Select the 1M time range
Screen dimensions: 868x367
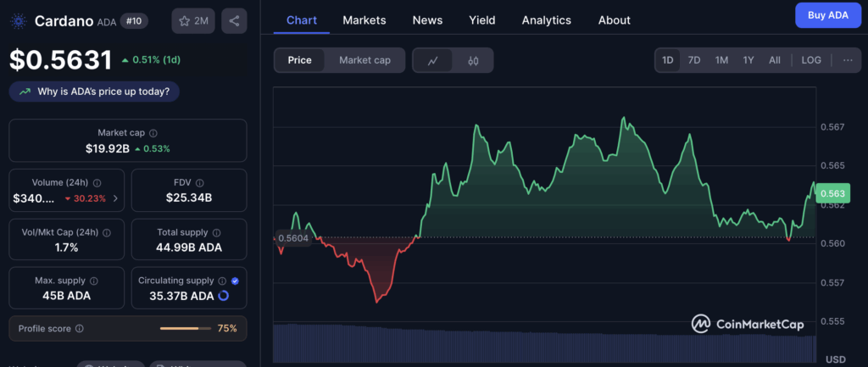(x=721, y=60)
